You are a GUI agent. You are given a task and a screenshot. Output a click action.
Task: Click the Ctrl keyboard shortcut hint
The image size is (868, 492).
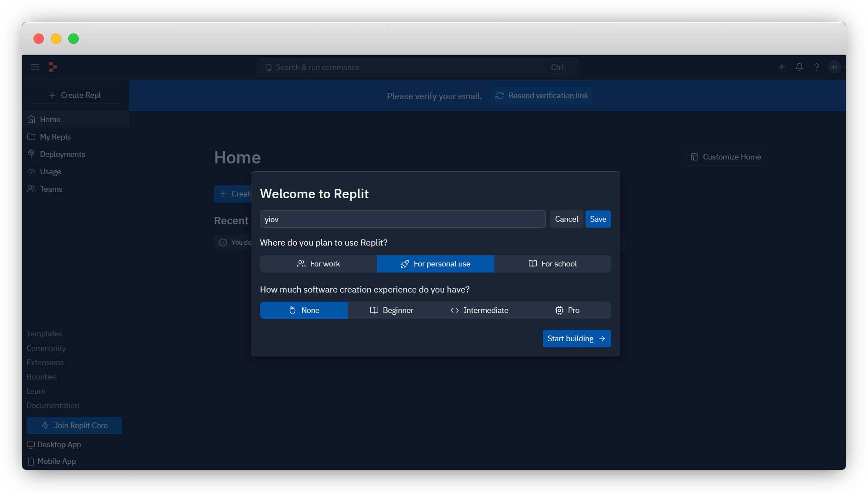click(x=557, y=67)
